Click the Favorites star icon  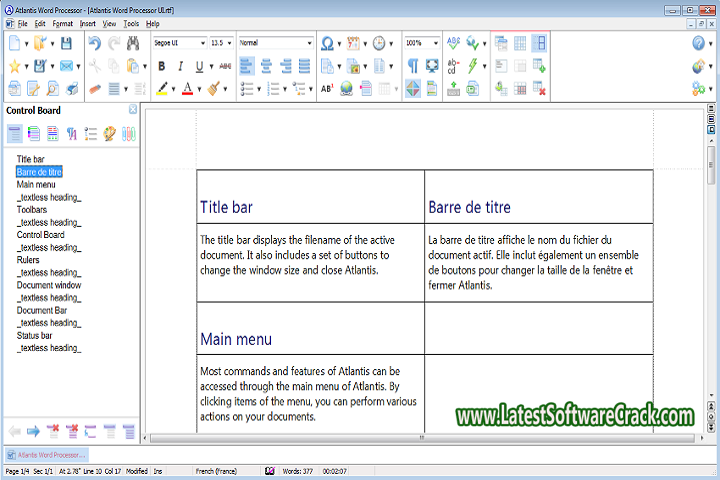point(15,66)
